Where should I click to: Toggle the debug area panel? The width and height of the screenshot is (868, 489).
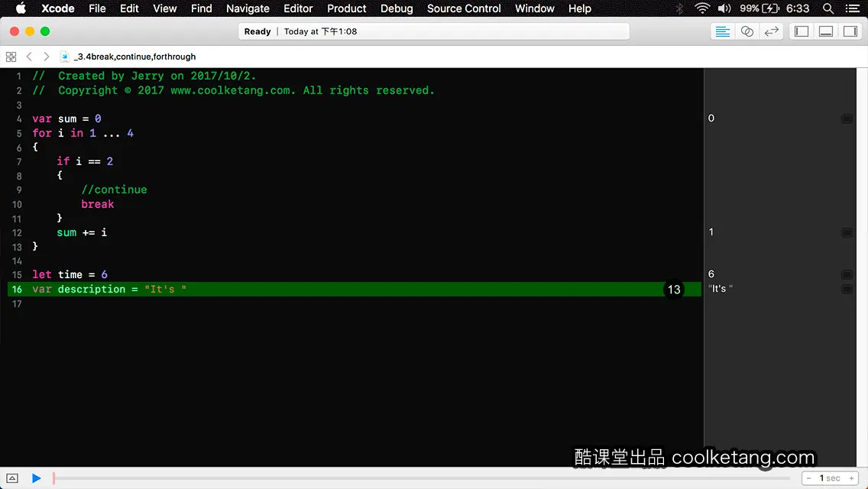826,31
